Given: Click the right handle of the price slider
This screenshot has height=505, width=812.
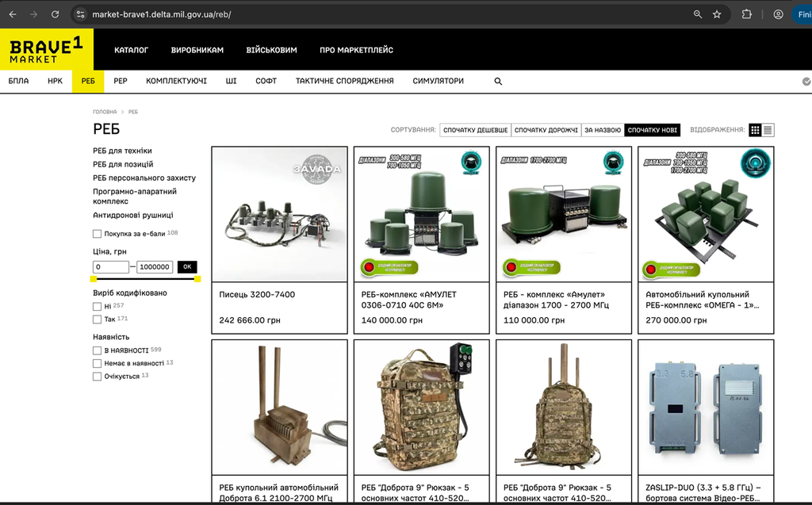Looking at the screenshot, I should pos(197,278).
